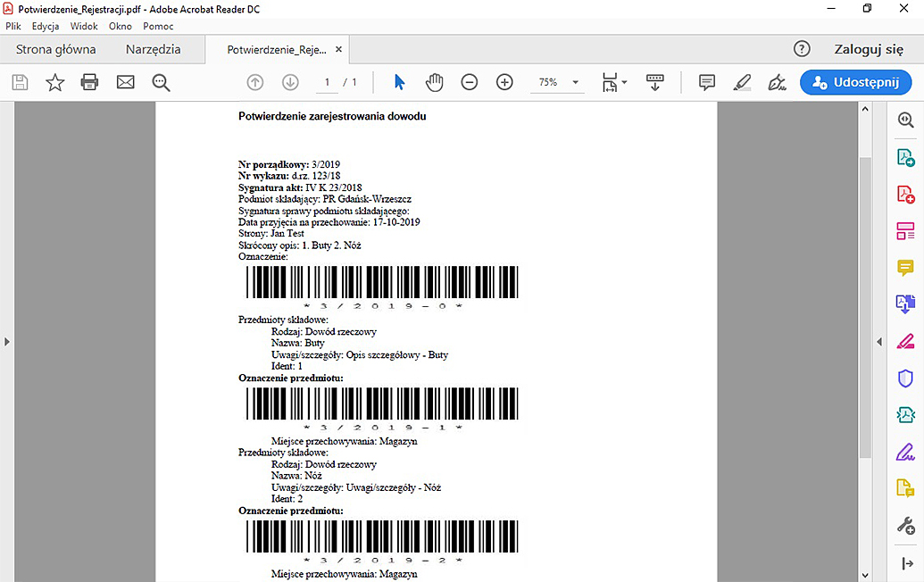This screenshot has height=582, width=924.
Task: Open Create PDF tool in right pane
Action: click(x=906, y=194)
